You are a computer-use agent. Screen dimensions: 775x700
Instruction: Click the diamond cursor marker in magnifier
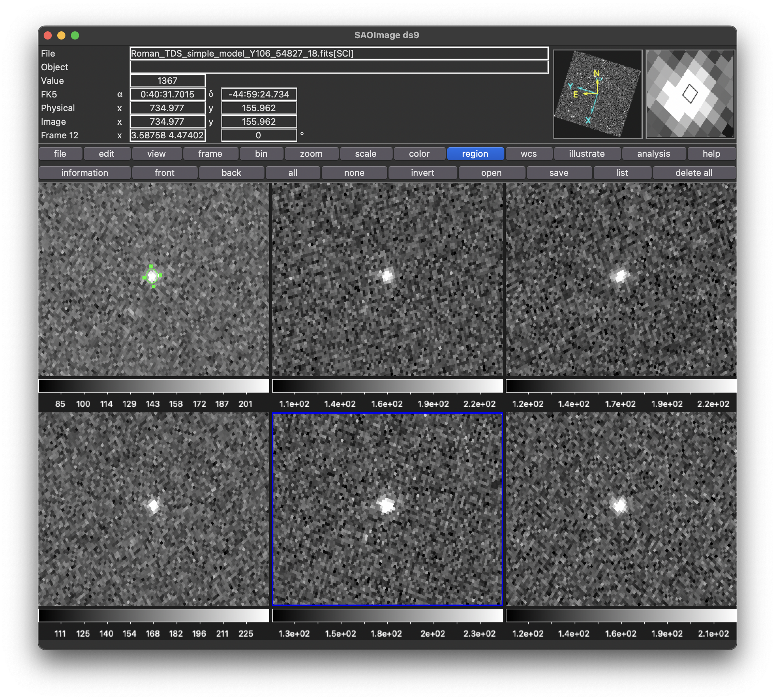point(690,94)
